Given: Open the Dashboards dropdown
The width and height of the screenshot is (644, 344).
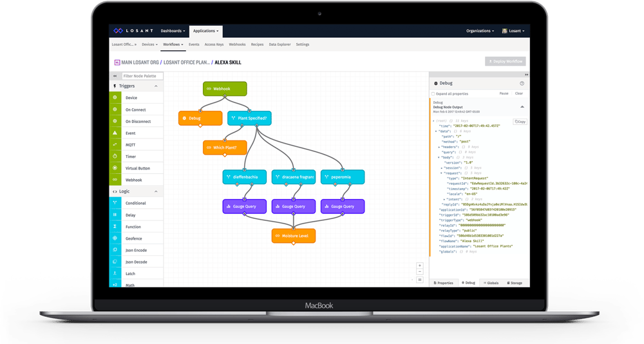Looking at the screenshot, I should (x=173, y=31).
